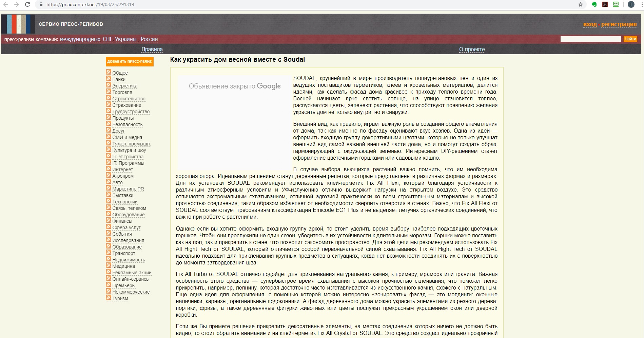Open the Связь, телеком category link
The width and height of the screenshot is (644, 338).
coord(129,208)
